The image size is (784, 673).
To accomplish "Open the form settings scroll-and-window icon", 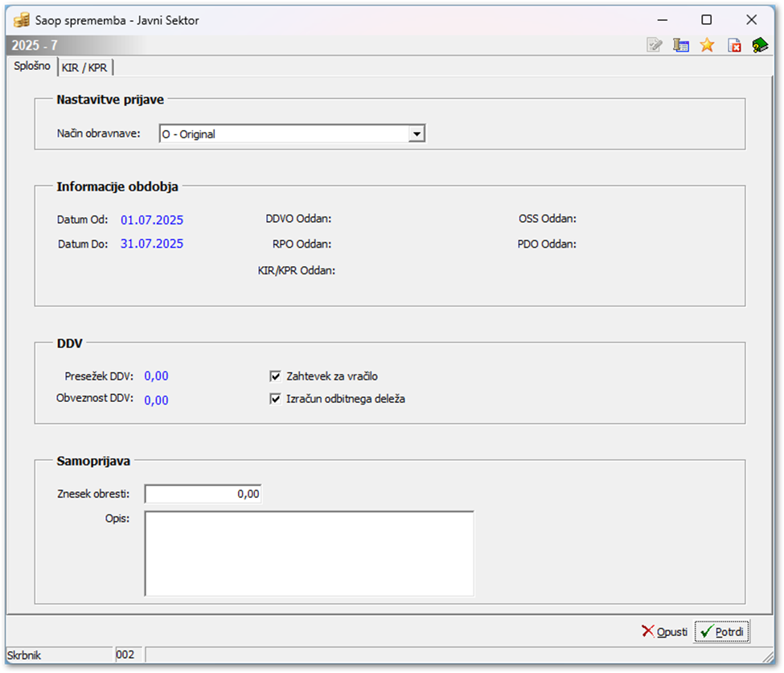I will (x=681, y=46).
